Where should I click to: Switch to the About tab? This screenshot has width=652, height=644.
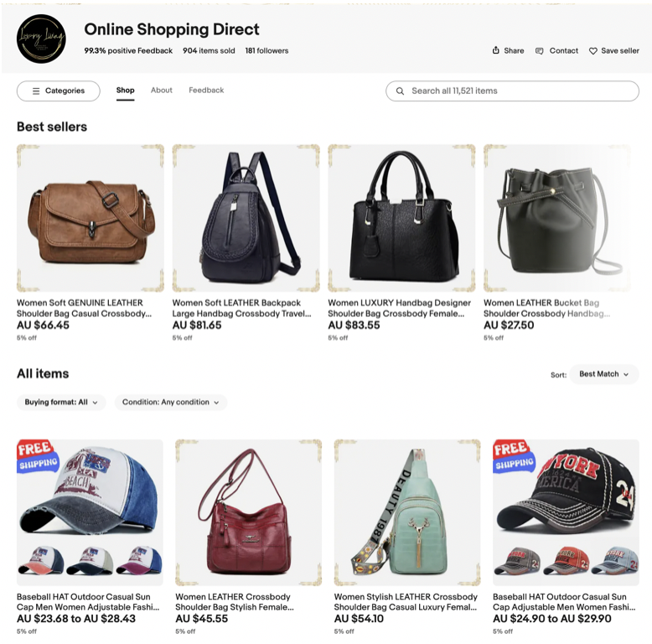click(x=162, y=91)
